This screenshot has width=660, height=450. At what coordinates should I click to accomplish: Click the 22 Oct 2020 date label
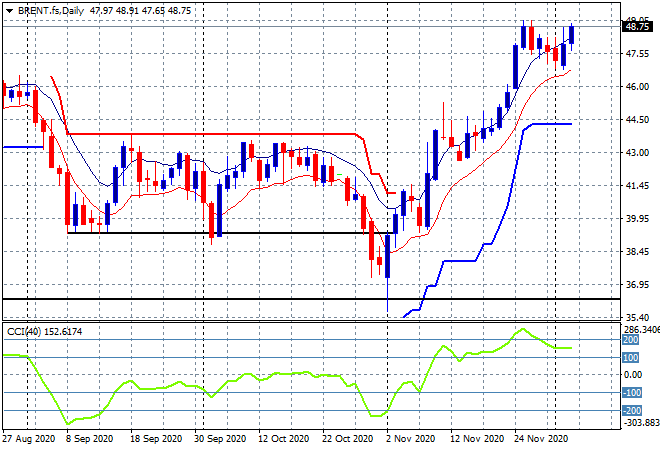[348, 439]
